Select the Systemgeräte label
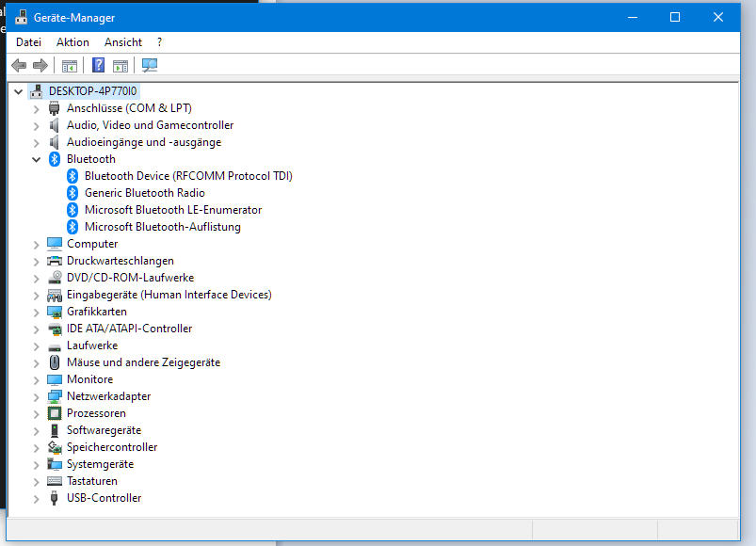The image size is (756, 546). click(x=100, y=464)
